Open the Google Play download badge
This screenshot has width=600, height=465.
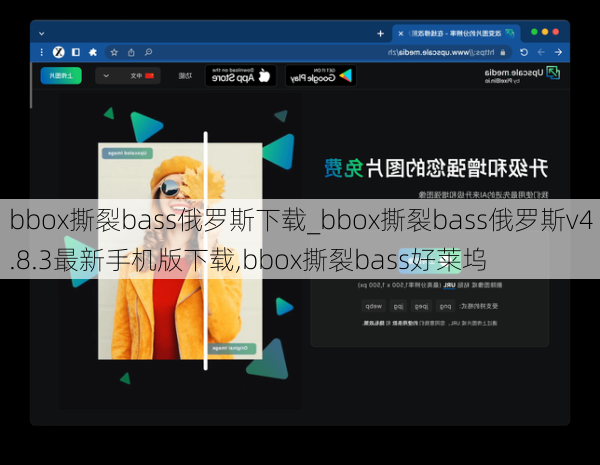(321, 75)
